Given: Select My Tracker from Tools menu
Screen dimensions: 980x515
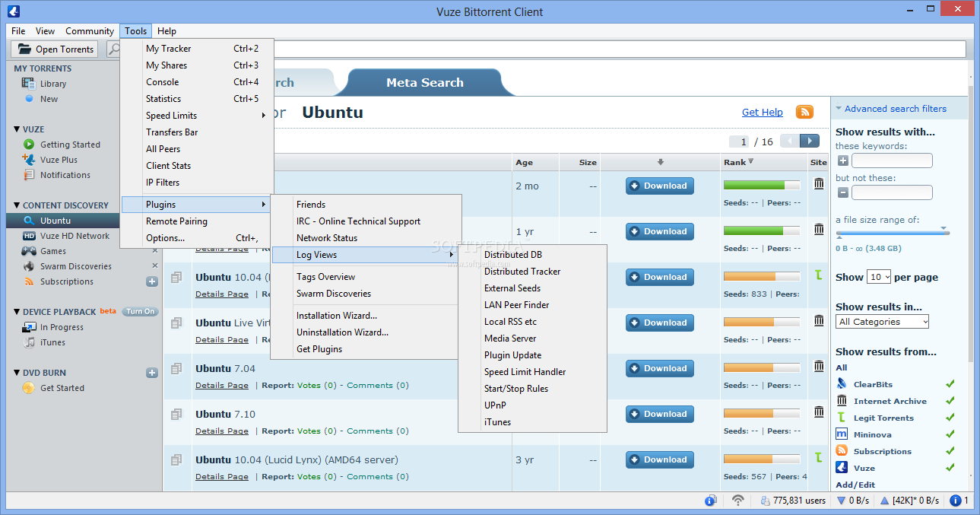Looking at the screenshot, I should (198, 49).
